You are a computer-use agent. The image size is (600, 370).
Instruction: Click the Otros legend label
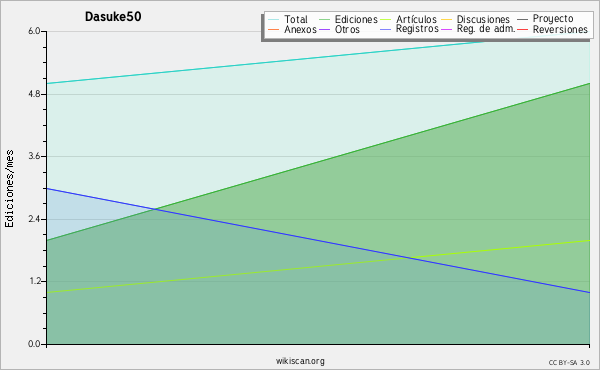[347, 29]
